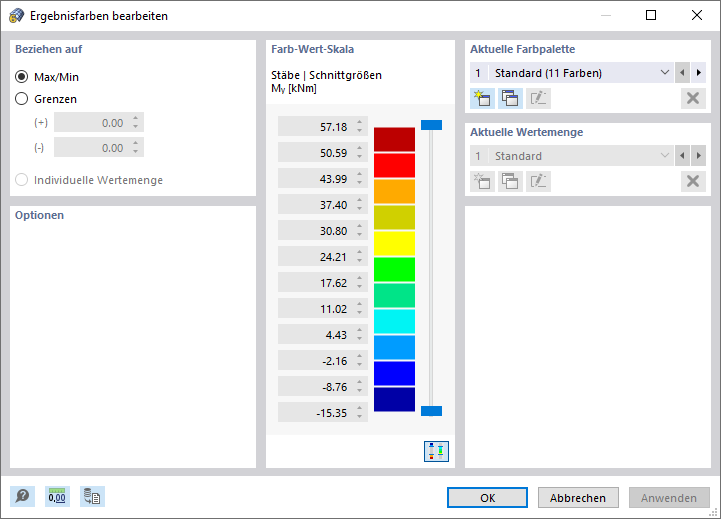Select the Grenzen radio option
Viewport: 721px width, 519px height.
[x=22, y=99]
